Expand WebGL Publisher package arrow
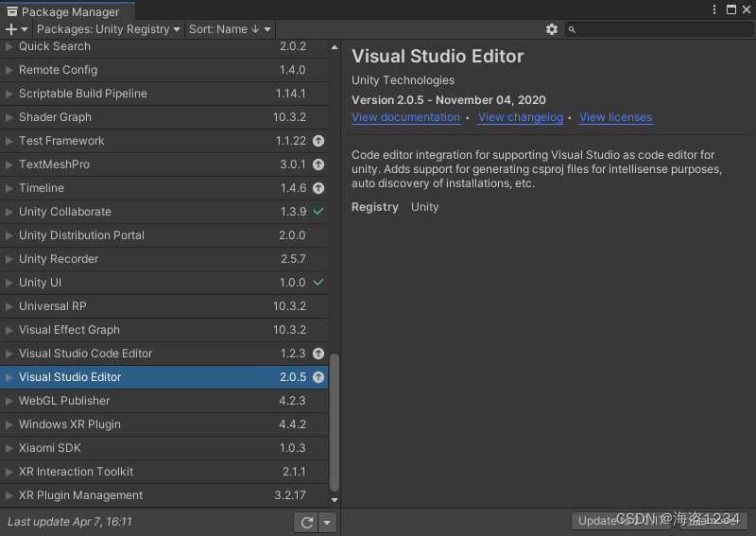Screen dimensions: 756x536 click(x=9, y=401)
